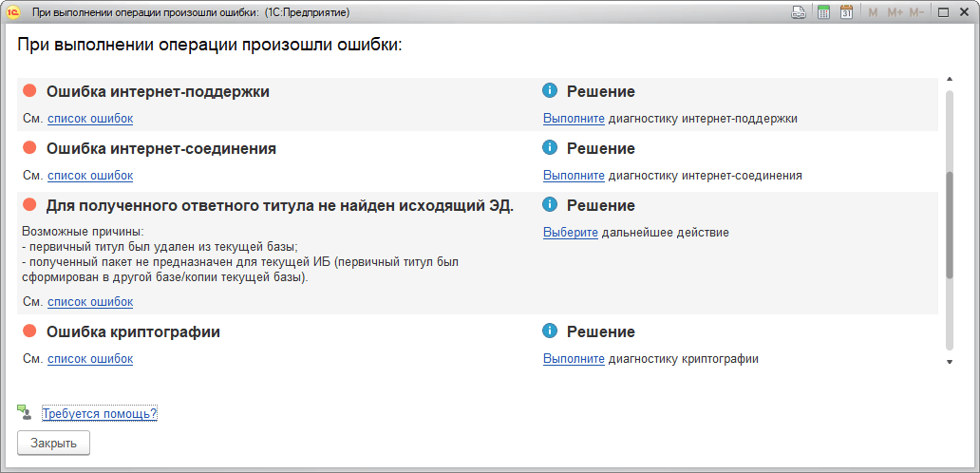Click the scrollbar down arrow
Screen dimensions: 980x473
click(949, 362)
